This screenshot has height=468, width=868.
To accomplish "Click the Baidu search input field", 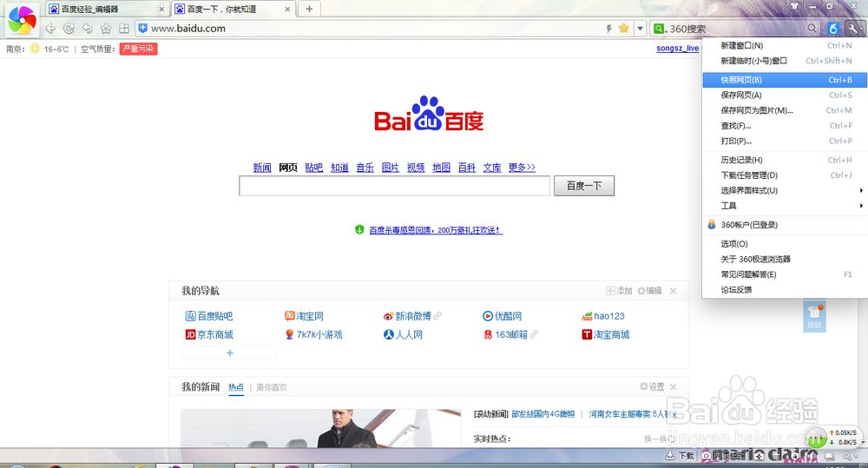I will tap(395, 186).
